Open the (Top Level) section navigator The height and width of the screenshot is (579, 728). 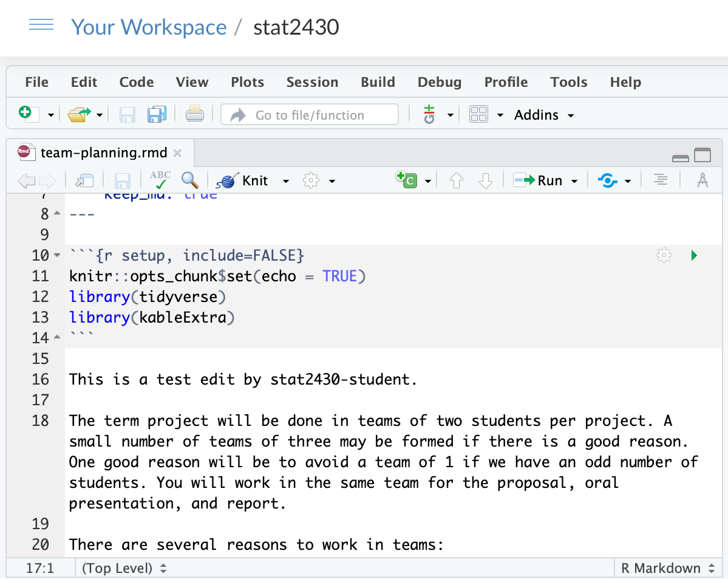pos(124,568)
